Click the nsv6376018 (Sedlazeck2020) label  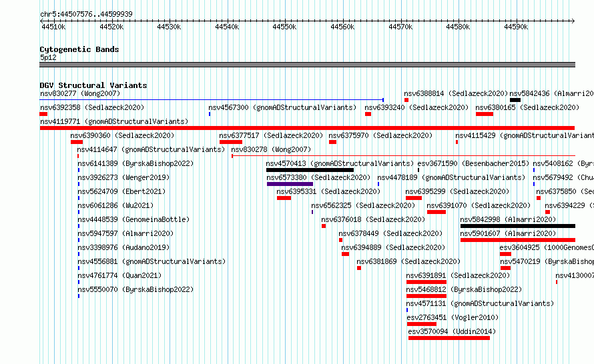pyautogui.click(x=373, y=219)
